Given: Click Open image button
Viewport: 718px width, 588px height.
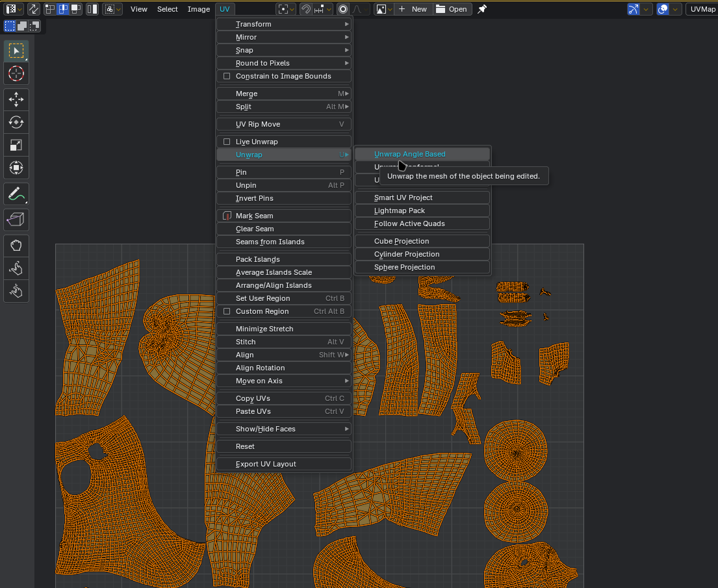Looking at the screenshot, I should pos(452,9).
